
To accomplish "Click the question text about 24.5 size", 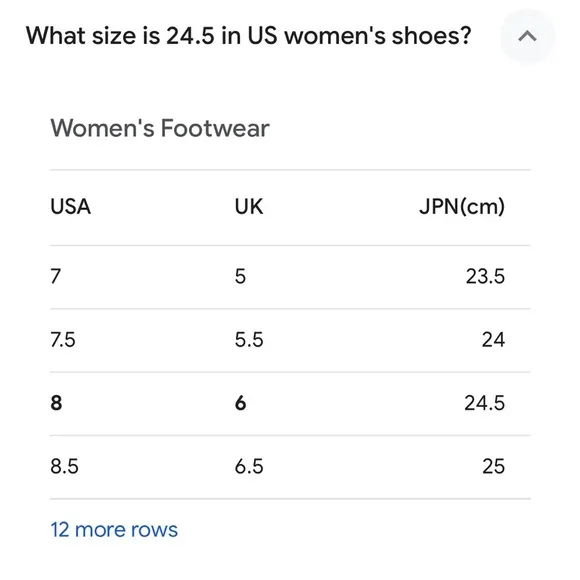I will coord(249,36).
